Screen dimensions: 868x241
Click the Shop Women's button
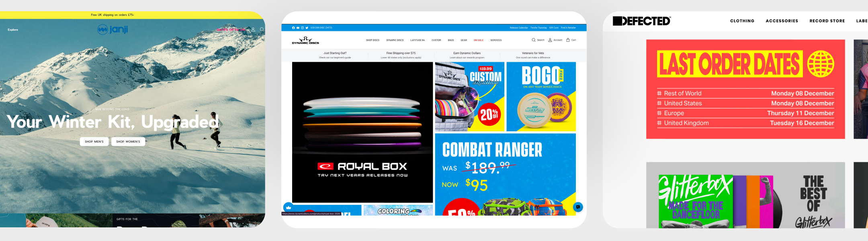(x=128, y=141)
